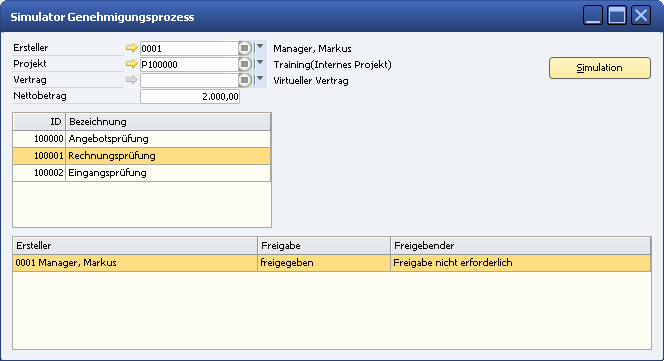Click the ID cell 100002

pos(39,173)
